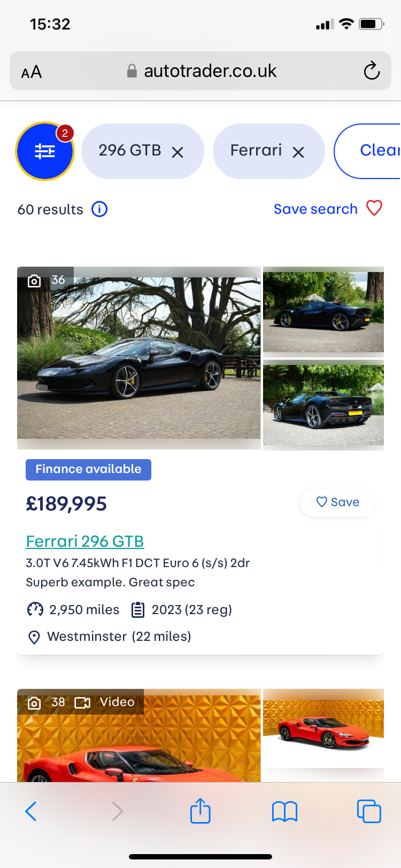Open the main black Ferrari photo
The image size is (401, 868).
point(139,357)
